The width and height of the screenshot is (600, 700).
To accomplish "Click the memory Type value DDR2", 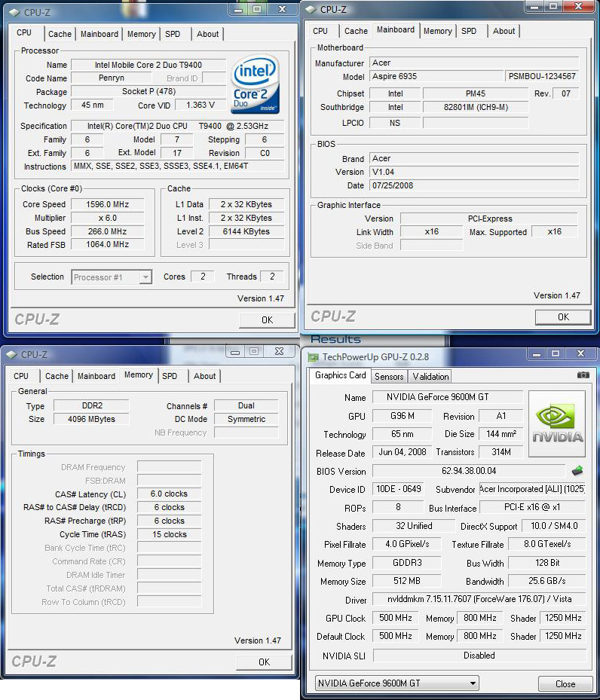I will (x=91, y=405).
